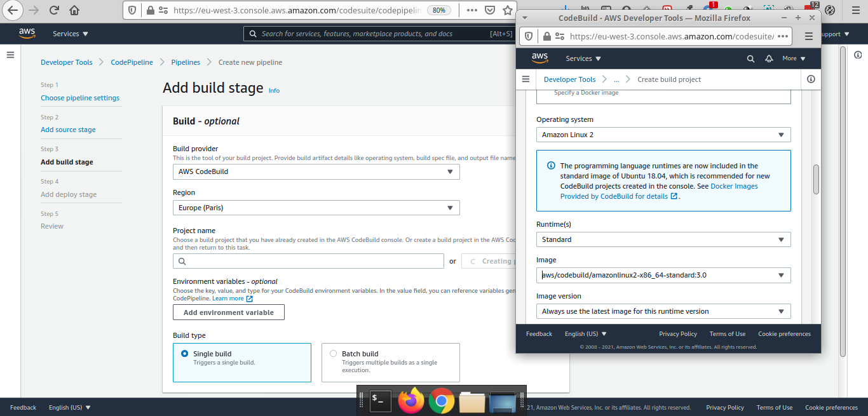Image resolution: width=868 pixels, height=416 pixels.
Task: Reload the main browser page
Action: pyautogui.click(x=54, y=10)
